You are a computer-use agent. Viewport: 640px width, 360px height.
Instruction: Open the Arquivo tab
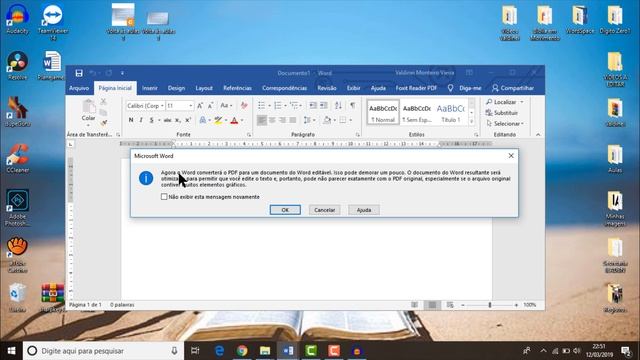click(x=79, y=88)
